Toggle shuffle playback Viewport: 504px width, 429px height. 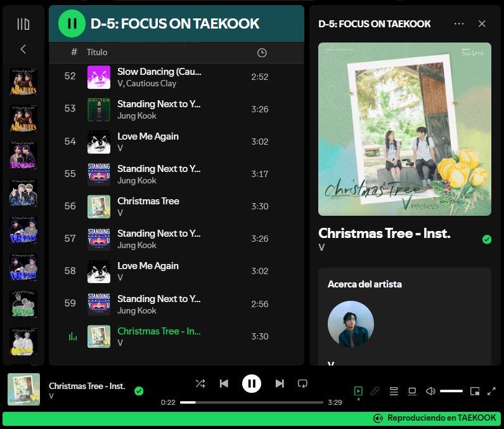(x=200, y=383)
